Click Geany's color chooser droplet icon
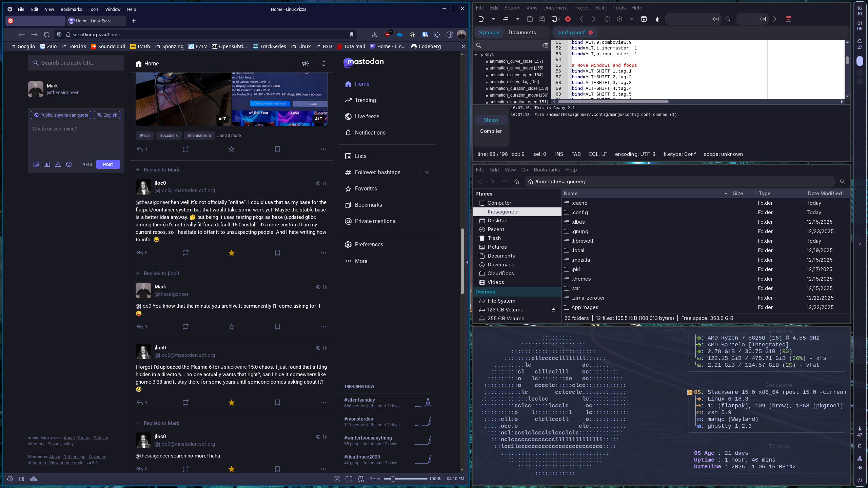868x488 pixels. point(657,19)
